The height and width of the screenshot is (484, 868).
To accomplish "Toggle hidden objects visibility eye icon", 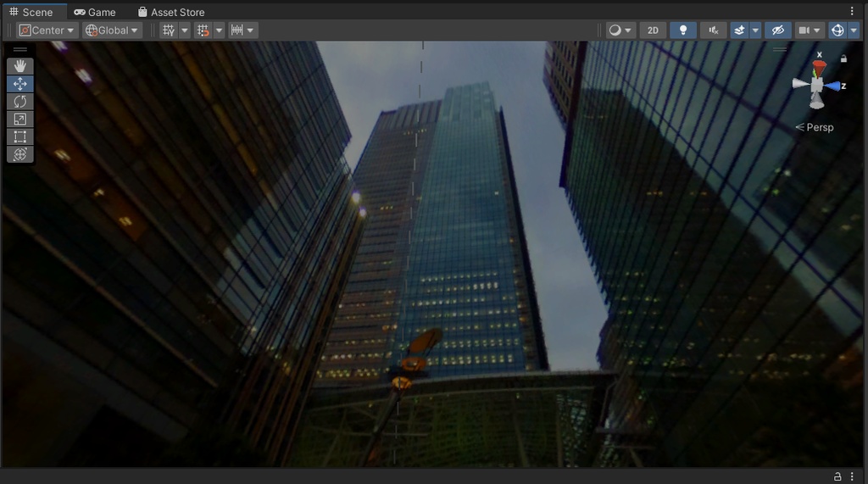I will point(778,31).
